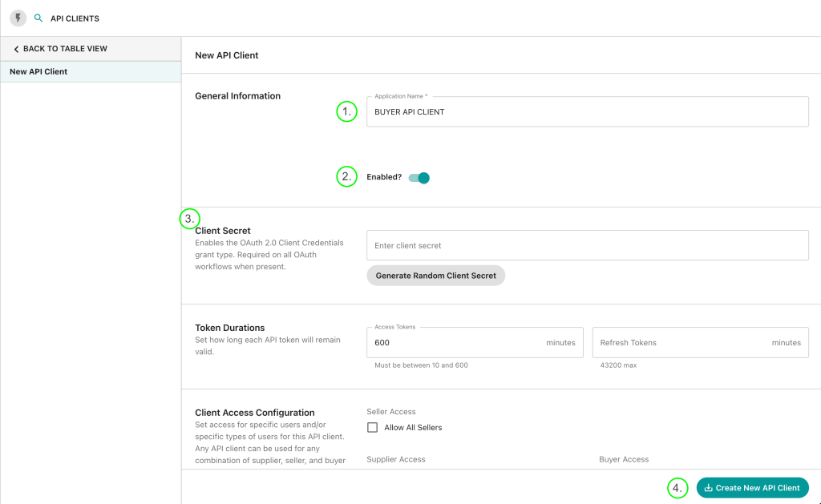Check the Allow All Sellers checkbox
Screen dimensions: 821x504
coord(372,428)
